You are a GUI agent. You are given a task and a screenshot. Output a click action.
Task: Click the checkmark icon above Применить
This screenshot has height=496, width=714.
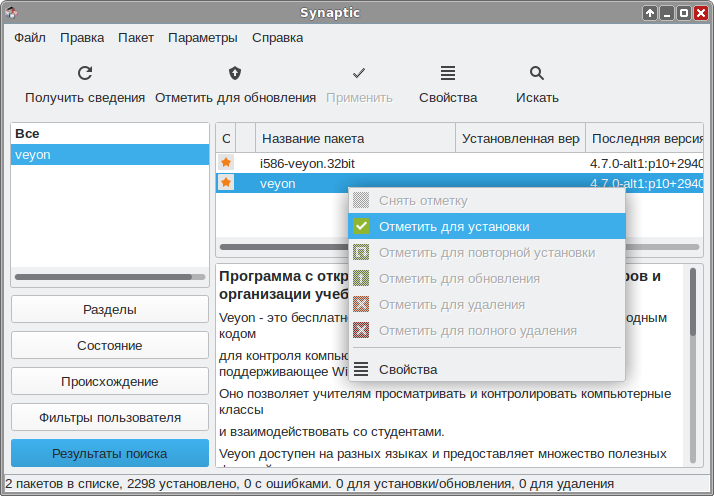coord(359,73)
